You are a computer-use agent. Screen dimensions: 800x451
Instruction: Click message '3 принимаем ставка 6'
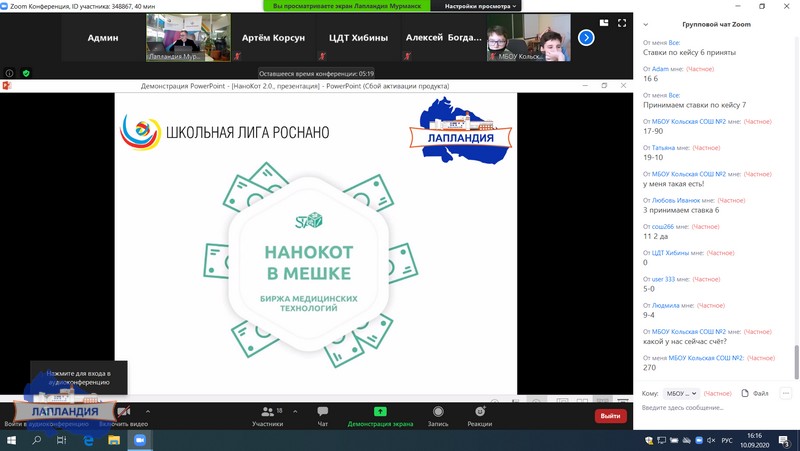pos(681,210)
